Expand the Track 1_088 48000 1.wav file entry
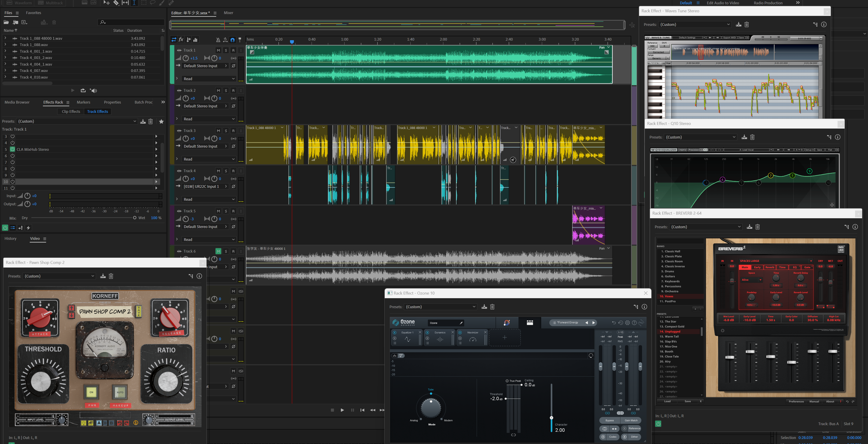The image size is (868, 444). click(5, 38)
